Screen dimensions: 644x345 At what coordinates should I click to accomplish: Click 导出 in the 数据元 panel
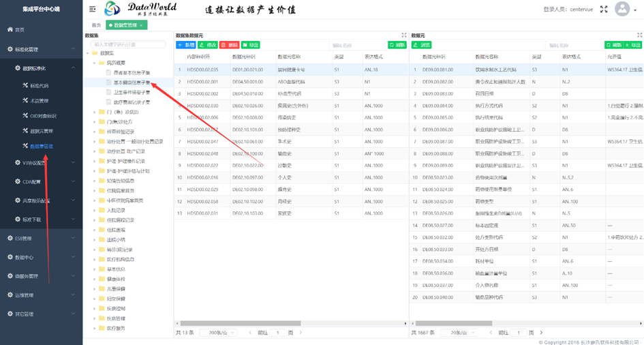coord(632,45)
